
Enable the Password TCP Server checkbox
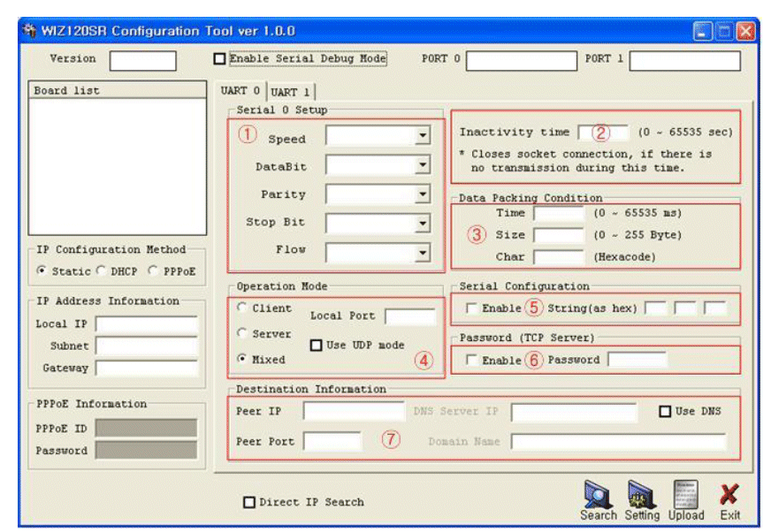click(x=471, y=360)
